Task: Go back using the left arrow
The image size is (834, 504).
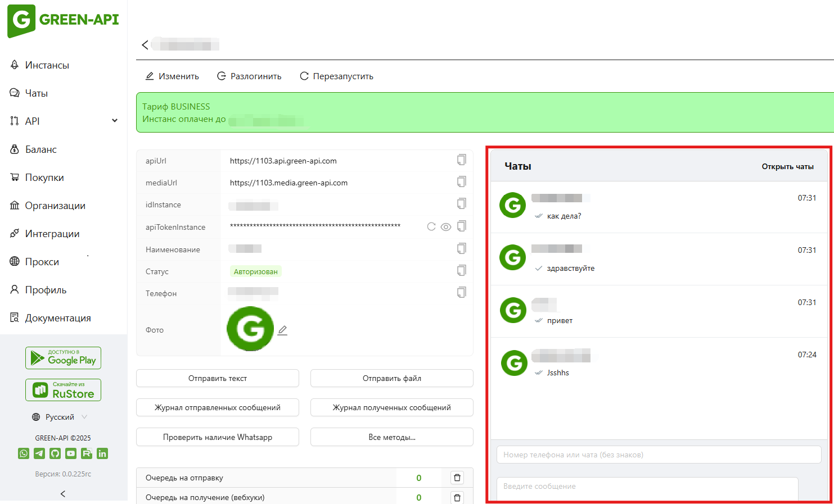Action: pyautogui.click(x=145, y=45)
